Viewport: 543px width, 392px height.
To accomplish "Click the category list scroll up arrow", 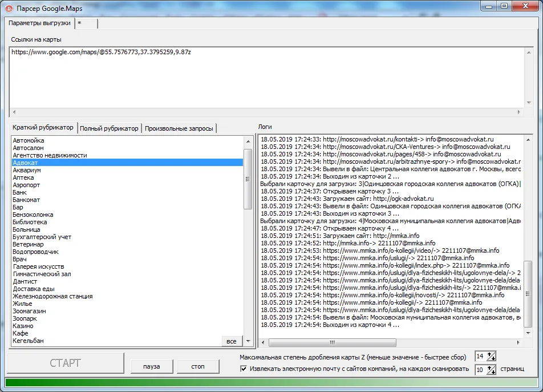I will (x=248, y=142).
